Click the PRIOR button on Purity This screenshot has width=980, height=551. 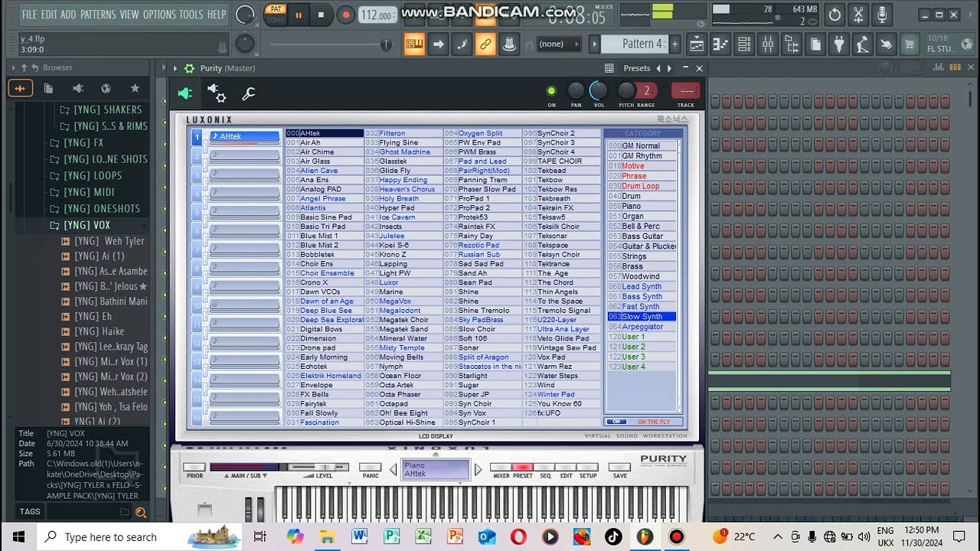pyautogui.click(x=194, y=467)
